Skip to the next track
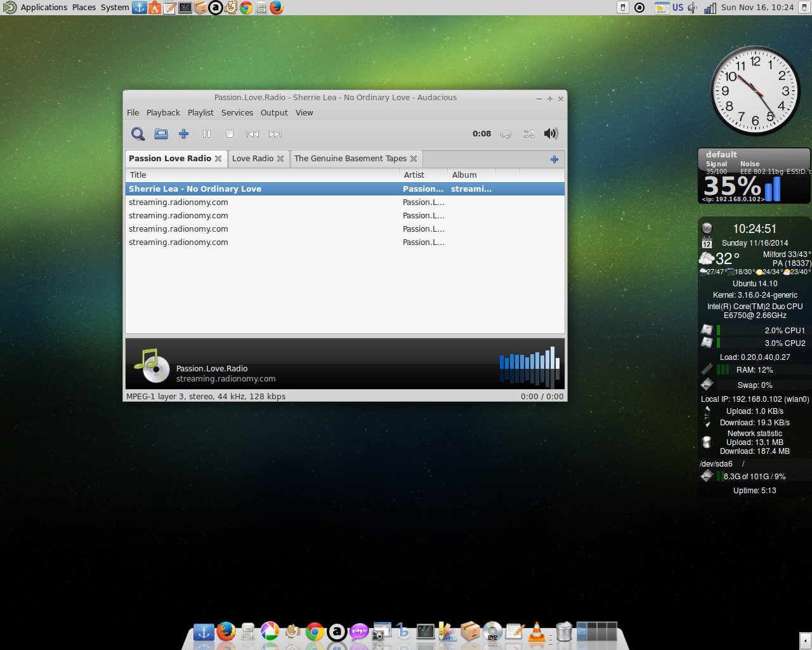Image resolution: width=812 pixels, height=650 pixels. 275,134
